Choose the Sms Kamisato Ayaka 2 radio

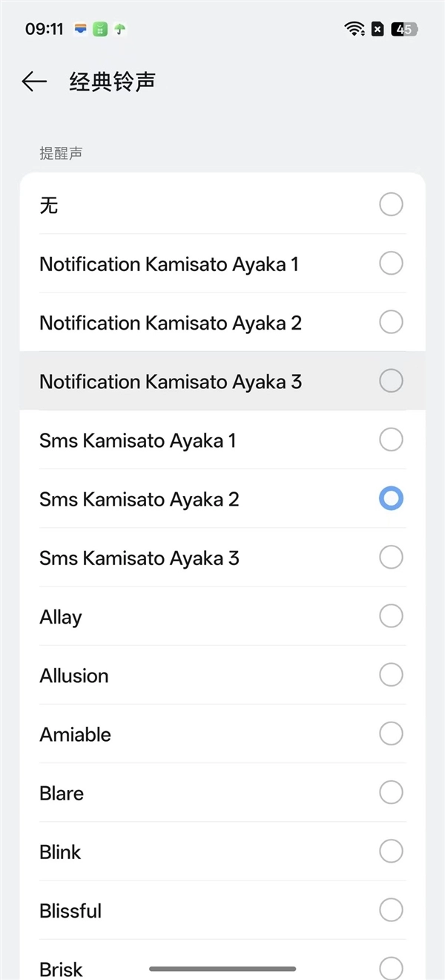pos(391,499)
